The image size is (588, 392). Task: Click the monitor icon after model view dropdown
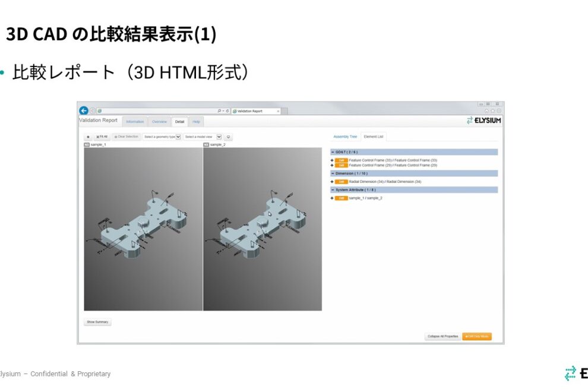tap(228, 137)
